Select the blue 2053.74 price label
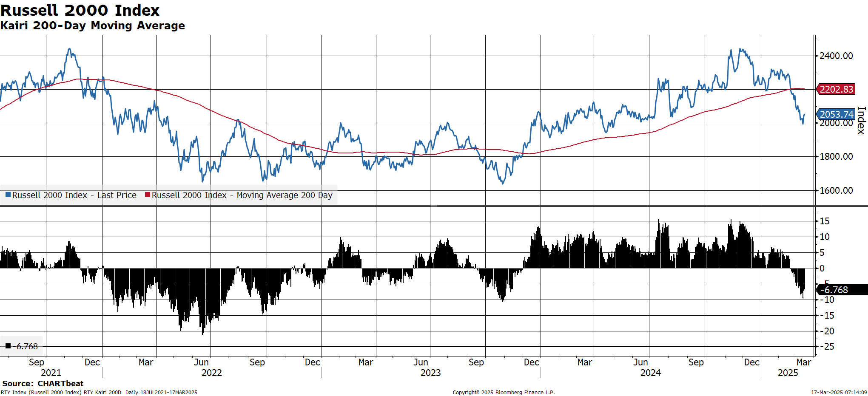 click(x=835, y=114)
